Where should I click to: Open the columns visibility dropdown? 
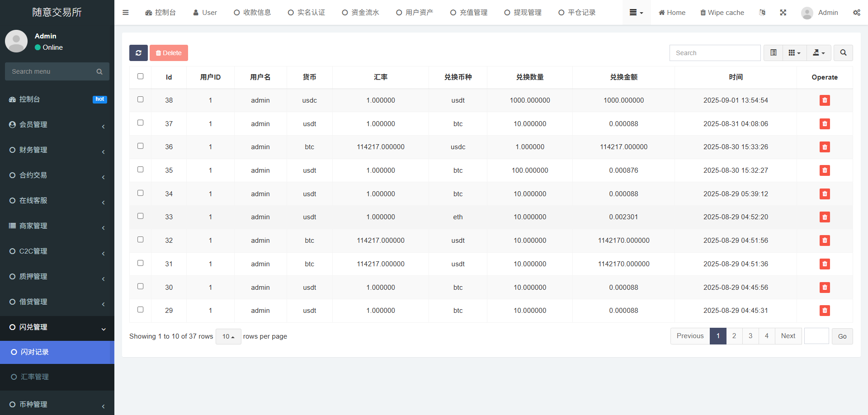tap(794, 53)
